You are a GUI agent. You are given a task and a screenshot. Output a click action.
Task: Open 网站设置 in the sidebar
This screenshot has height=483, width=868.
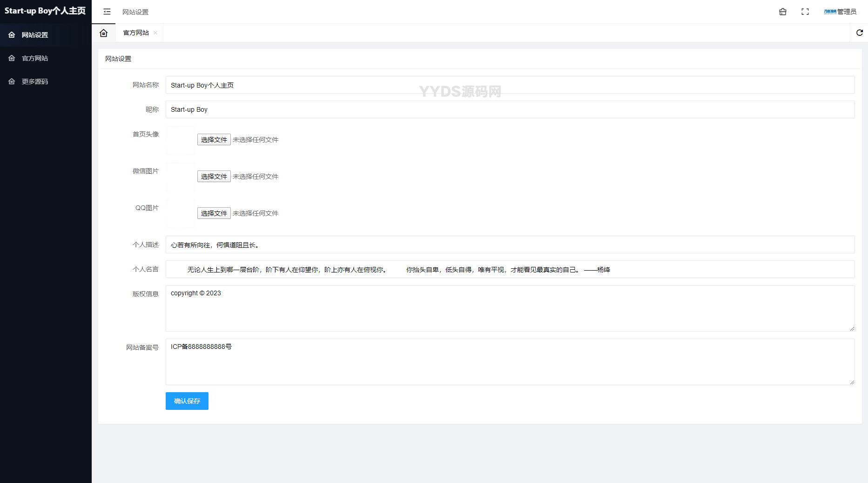[x=35, y=35]
